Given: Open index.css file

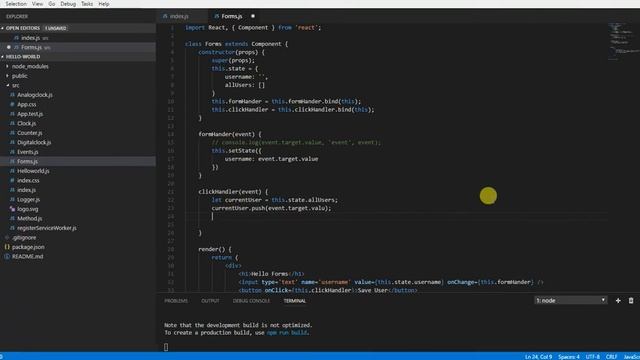Looking at the screenshot, I should point(28,180).
